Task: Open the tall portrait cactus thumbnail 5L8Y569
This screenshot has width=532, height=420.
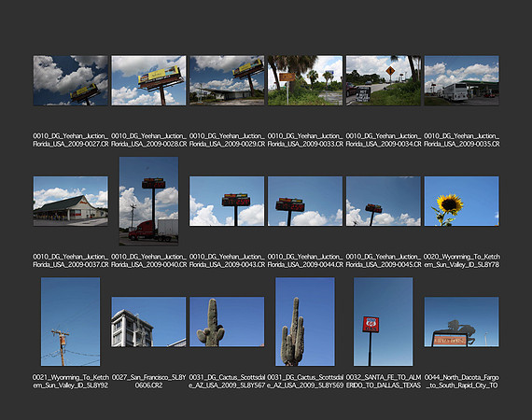Action: tap(305, 322)
